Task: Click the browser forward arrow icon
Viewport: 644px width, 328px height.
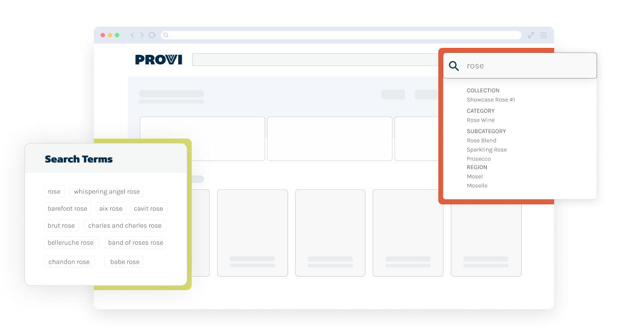Action: [142, 35]
